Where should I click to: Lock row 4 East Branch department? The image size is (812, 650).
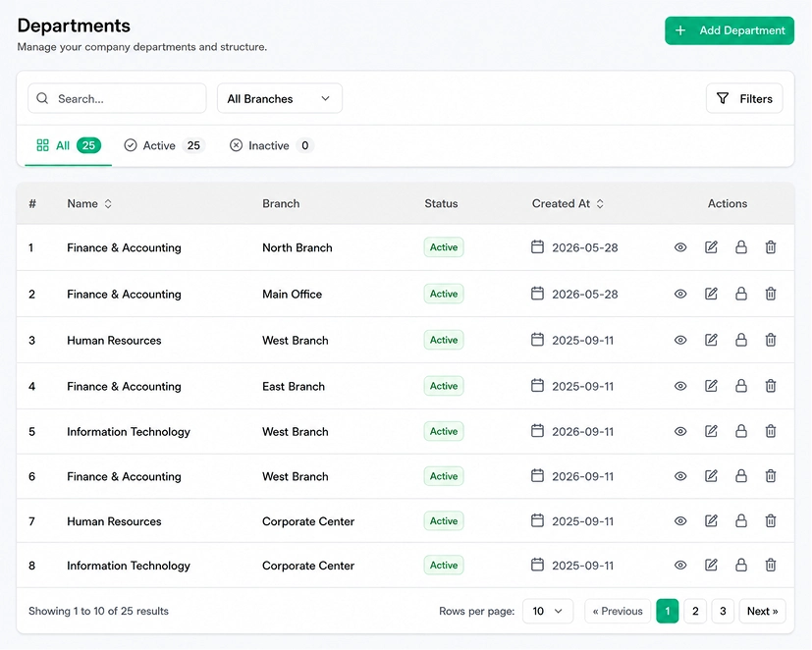(741, 386)
